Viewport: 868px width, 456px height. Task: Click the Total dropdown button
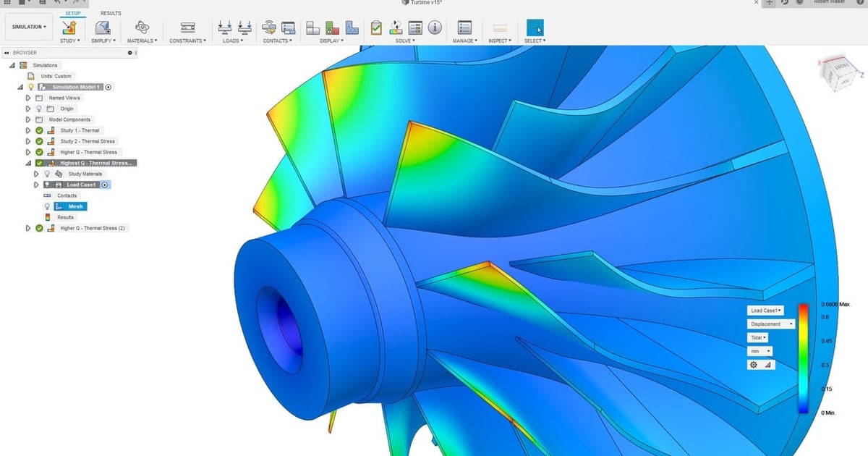[x=757, y=337]
